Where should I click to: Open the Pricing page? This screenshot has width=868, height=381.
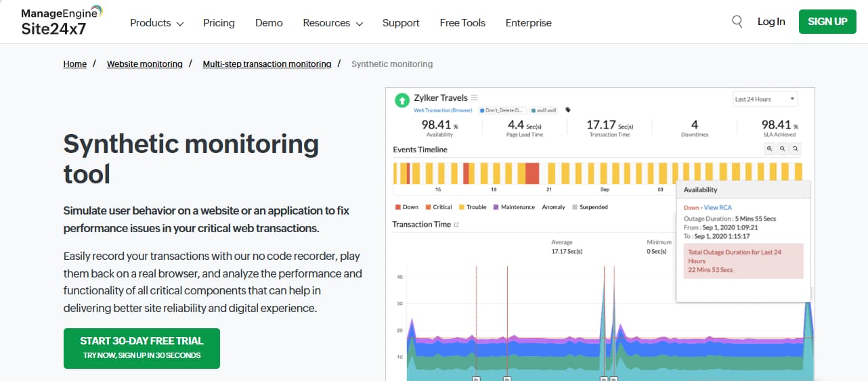219,22
